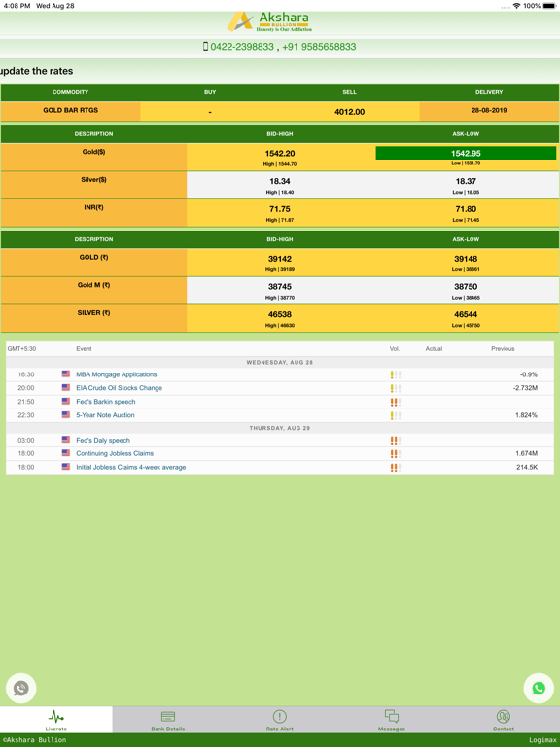The image size is (560, 747).
Task: Click the Vol. column header
Action: pos(395,349)
